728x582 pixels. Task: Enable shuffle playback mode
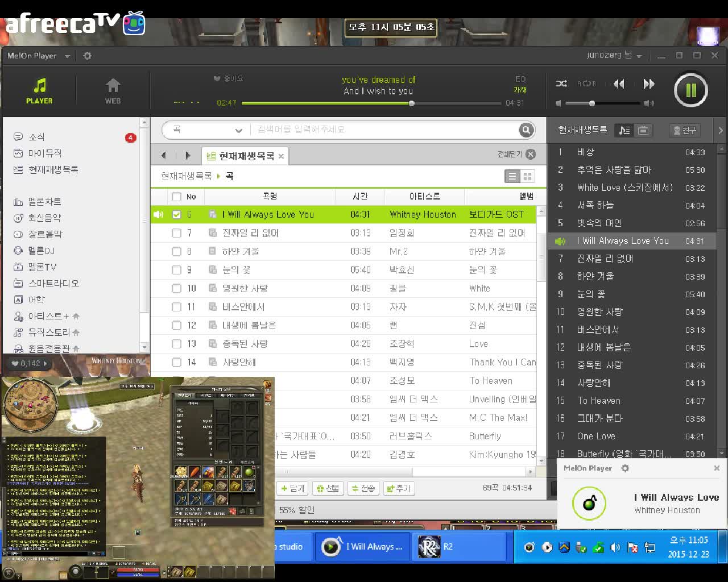pos(561,84)
